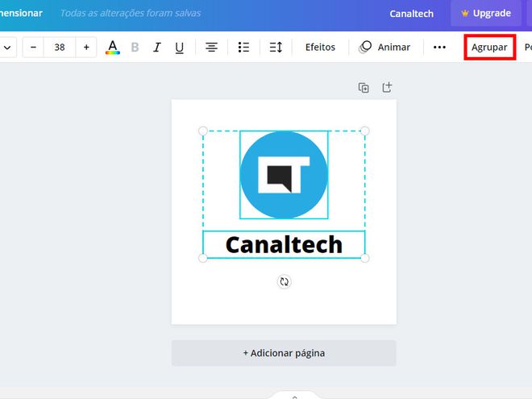Viewport: 532px width, 399px height.
Task: Toggle italic formatting
Action: click(x=156, y=48)
